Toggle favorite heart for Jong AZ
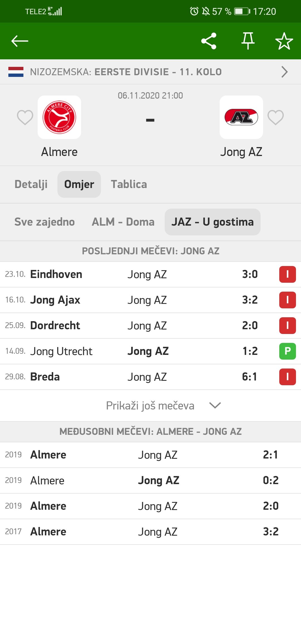This screenshot has width=301, height=644. coord(276,117)
